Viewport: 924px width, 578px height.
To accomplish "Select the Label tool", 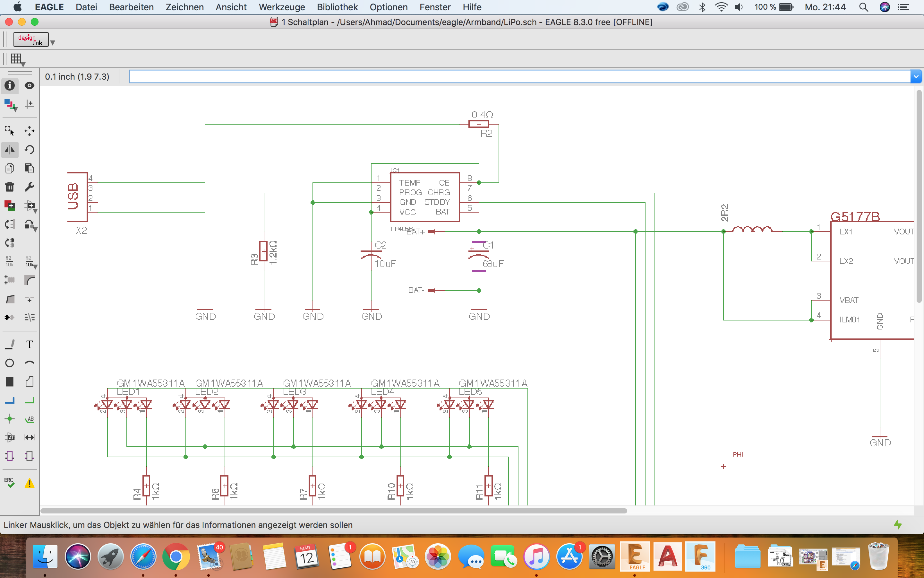I will click(x=30, y=419).
